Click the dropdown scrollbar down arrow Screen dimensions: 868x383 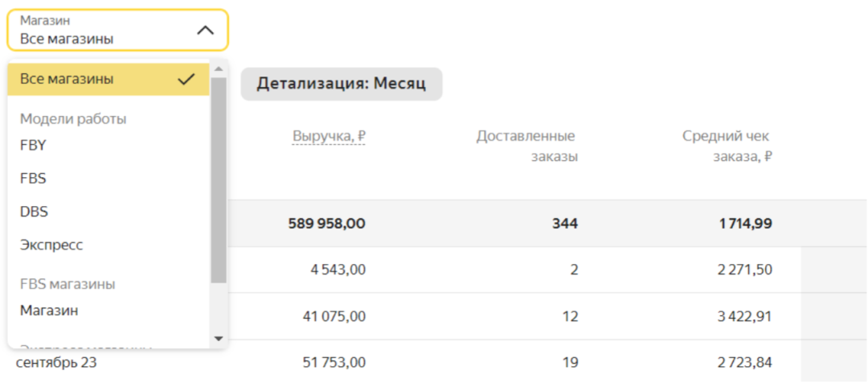click(218, 339)
